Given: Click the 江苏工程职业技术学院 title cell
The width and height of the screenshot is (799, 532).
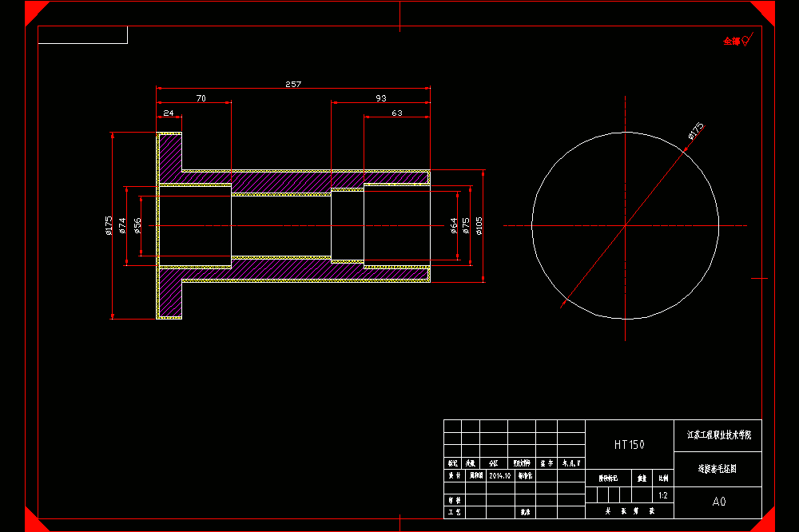Looking at the screenshot, I should click(x=718, y=435).
